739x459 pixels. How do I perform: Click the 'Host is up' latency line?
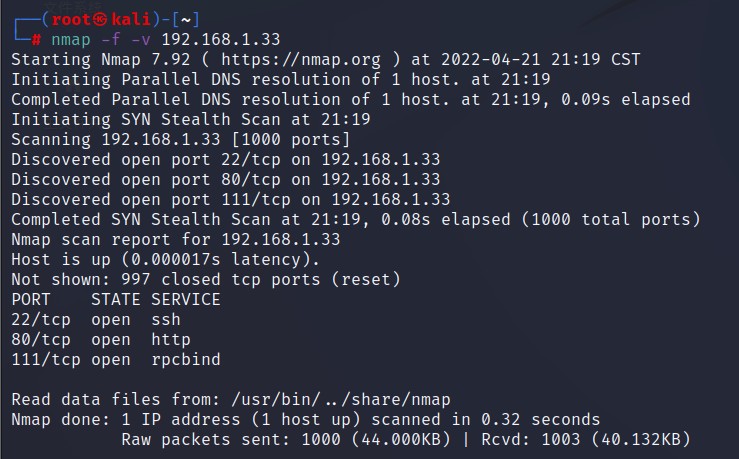(165, 260)
